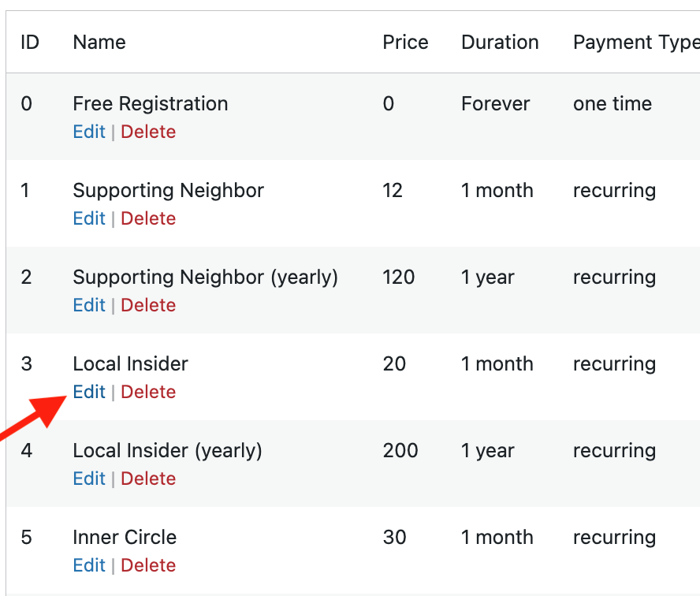Image resolution: width=700 pixels, height=596 pixels.
Task: Delete the Local Insider monthly level
Action: tap(148, 392)
